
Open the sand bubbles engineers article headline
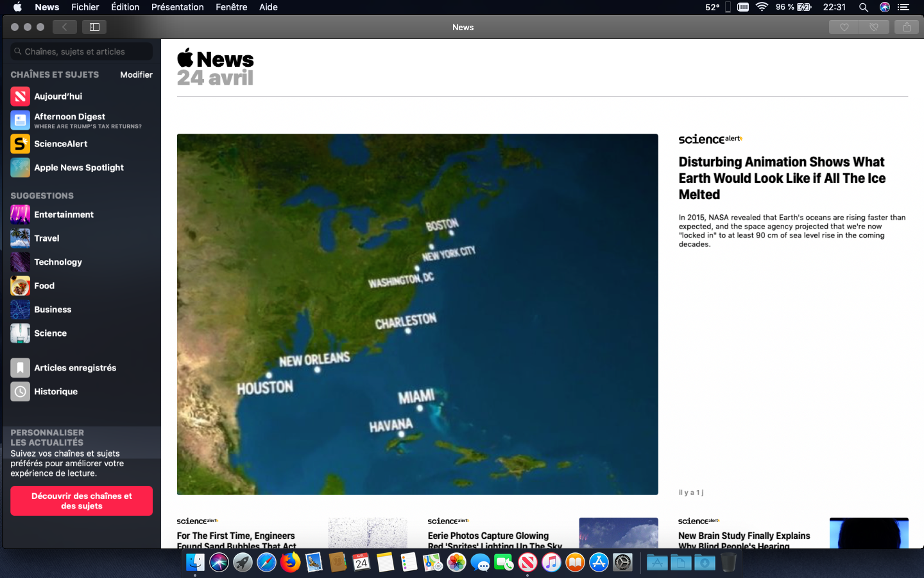(236, 541)
